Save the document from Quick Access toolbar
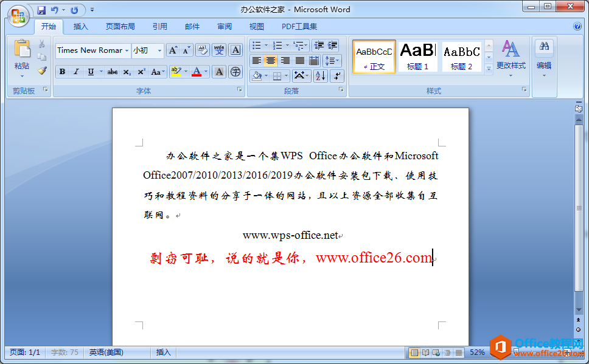The width and height of the screenshot is (589, 364). click(41, 10)
